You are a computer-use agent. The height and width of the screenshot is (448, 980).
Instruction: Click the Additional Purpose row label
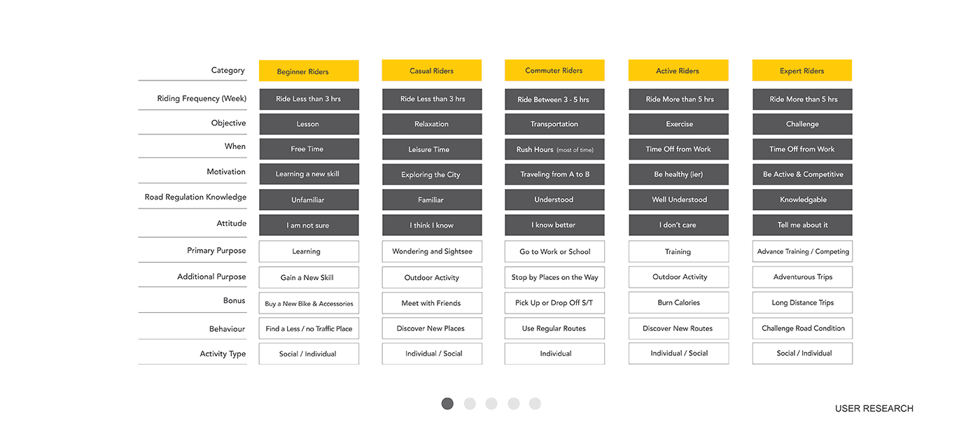pyautogui.click(x=211, y=277)
